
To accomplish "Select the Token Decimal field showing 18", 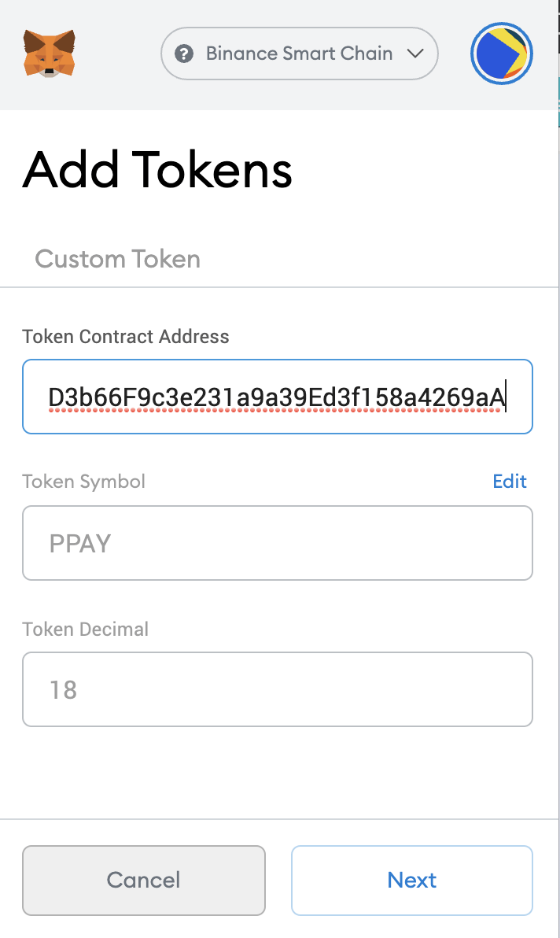I will click(277, 689).
